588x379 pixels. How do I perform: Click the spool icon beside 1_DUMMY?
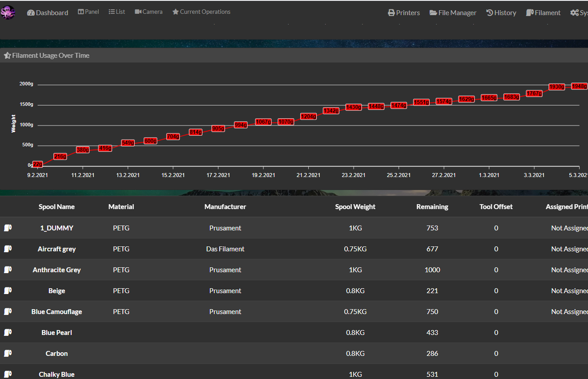tap(8, 227)
